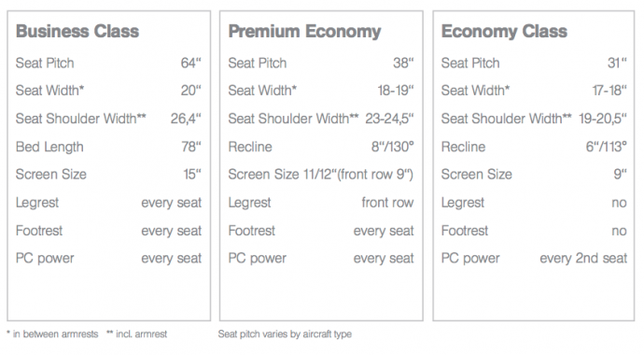Click the Economy Class heading
The image size is (644, 355).
coord(504,32)
